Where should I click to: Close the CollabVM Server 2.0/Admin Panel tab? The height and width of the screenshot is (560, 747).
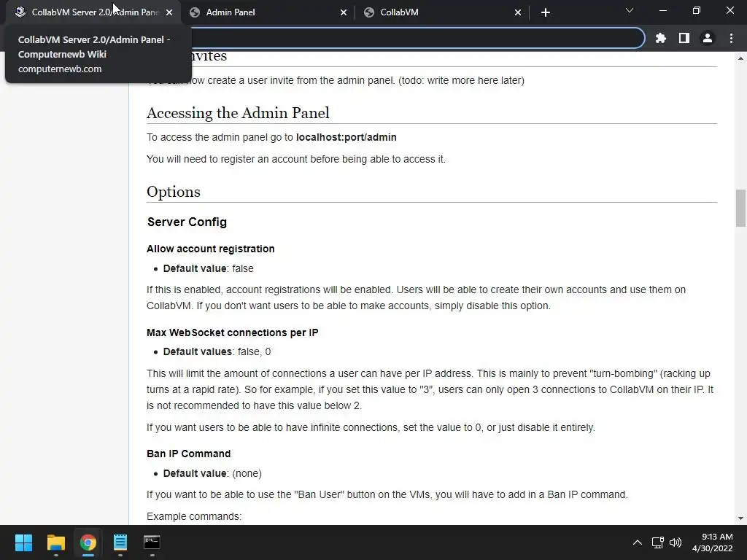(169, 12)
